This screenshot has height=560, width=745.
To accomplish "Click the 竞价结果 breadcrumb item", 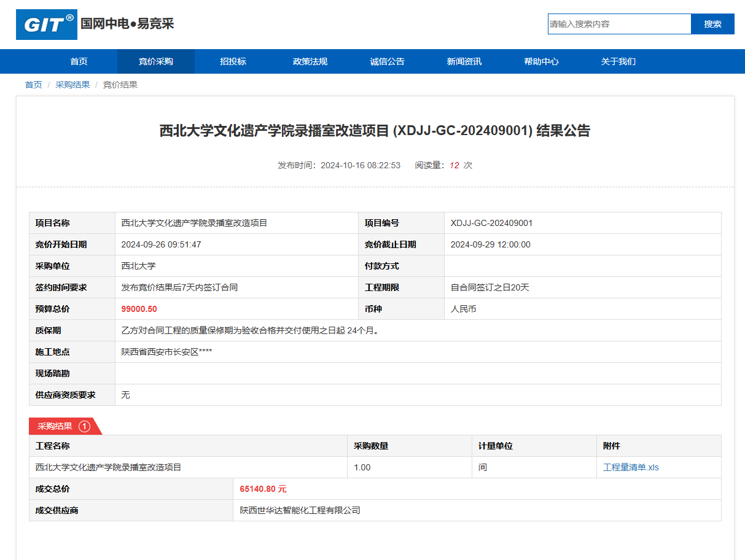I will [120, 85].
